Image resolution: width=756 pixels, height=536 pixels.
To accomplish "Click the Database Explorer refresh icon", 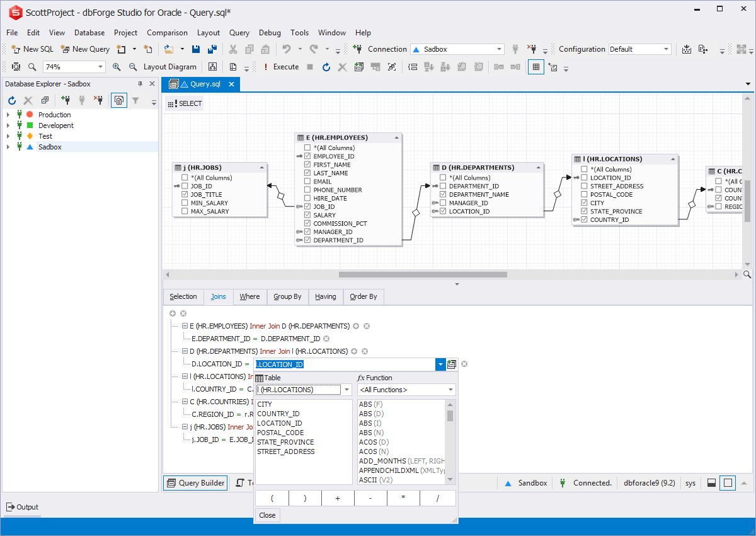I will (x=12, y=100).
